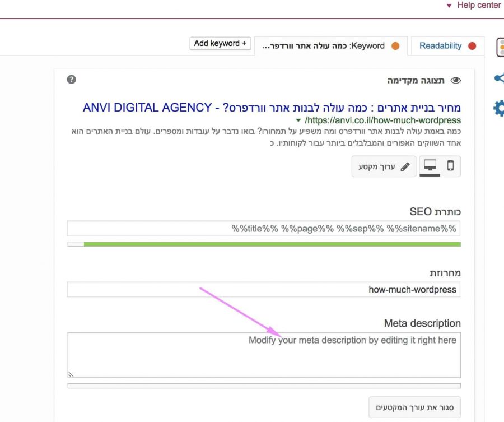Click the red readability score indicator
The width and height of the screenshot is (504, 422).
[472, 46]
